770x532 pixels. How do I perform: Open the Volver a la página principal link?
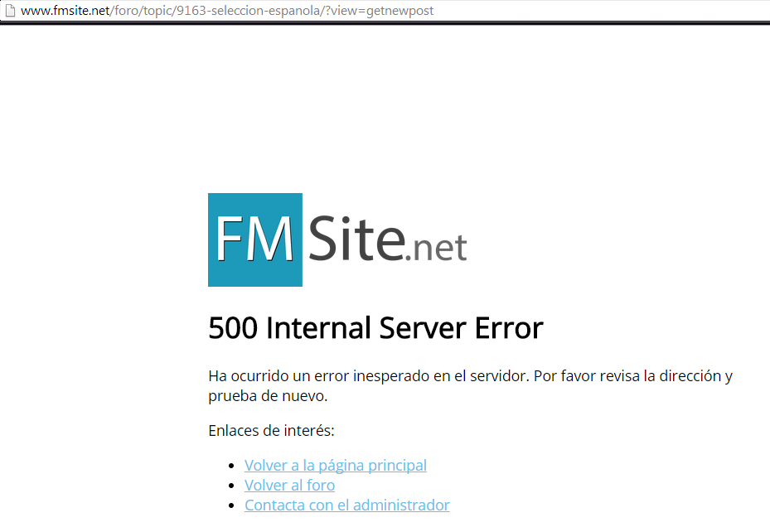tap(336, 465)
